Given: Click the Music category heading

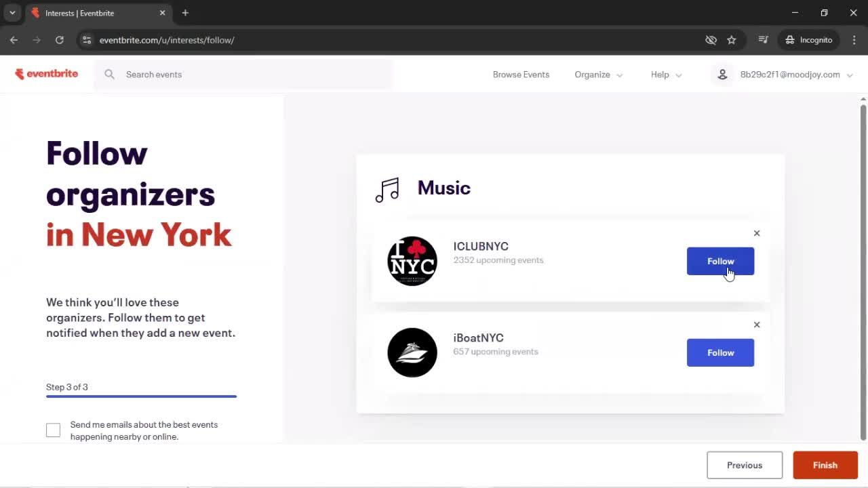Looking at the screenshot, I should 444,188.
